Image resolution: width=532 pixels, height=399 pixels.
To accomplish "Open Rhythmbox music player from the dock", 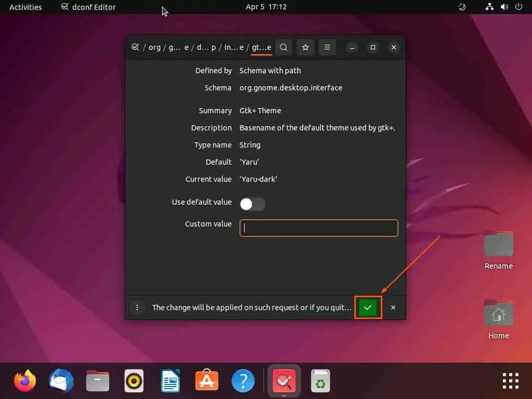I will [134, 380].
